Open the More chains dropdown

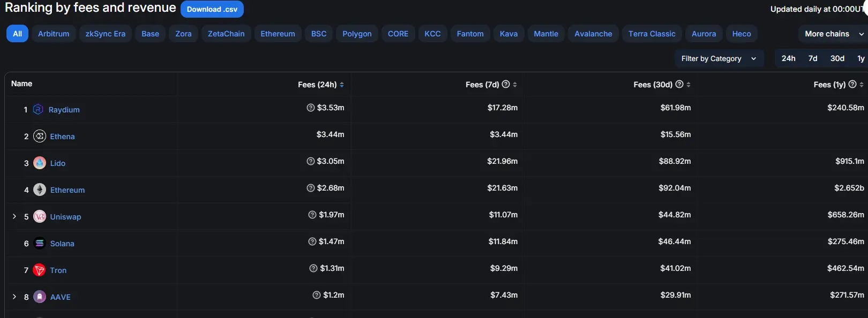[x=833, y=34]
